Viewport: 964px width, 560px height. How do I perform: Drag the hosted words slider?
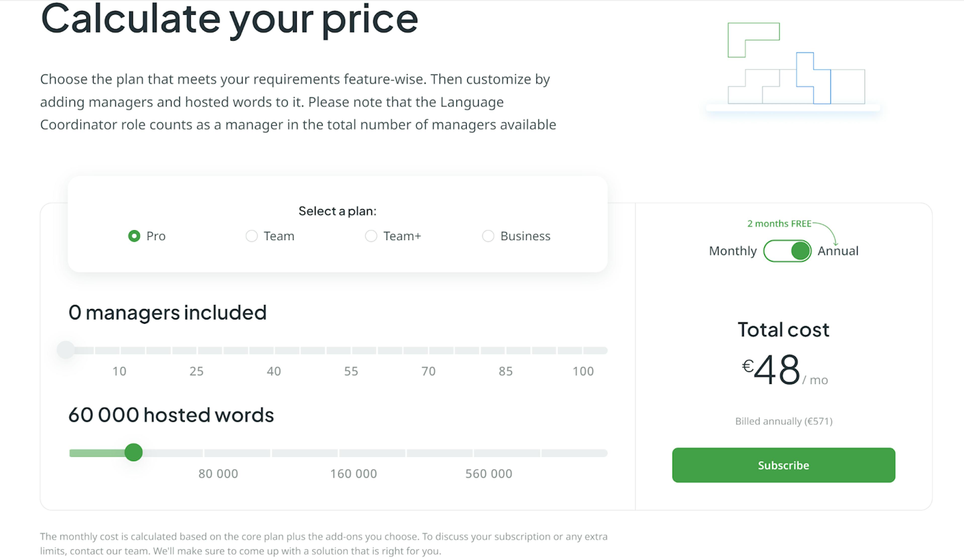133,452
